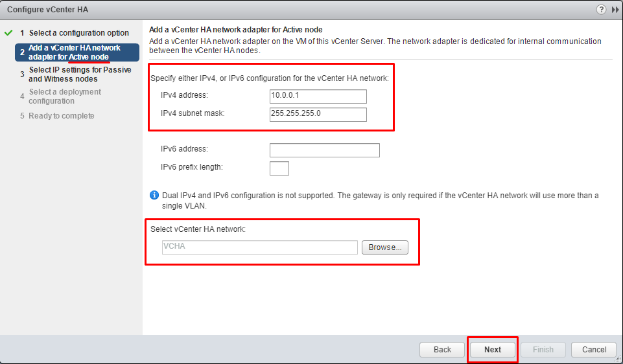Click the 'Dual IPv4 and IPv6 configuration is not supported' note

tap(381, 201)
